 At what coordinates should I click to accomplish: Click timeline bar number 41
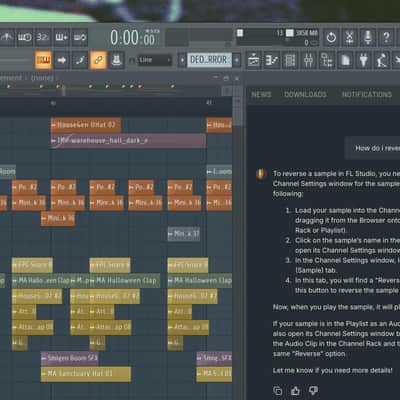(208, 103)
